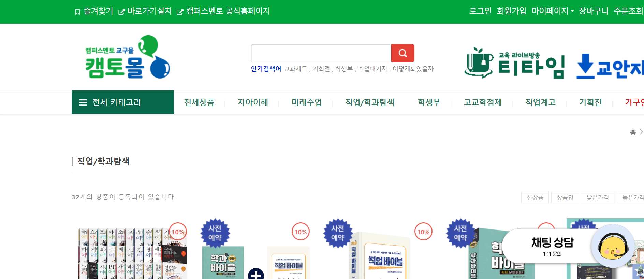Visit 캠퍼스멘토 공식홈페이지 link
This screenshot has height=279, width=644.
pyautogui.click(x=228, y=11)
